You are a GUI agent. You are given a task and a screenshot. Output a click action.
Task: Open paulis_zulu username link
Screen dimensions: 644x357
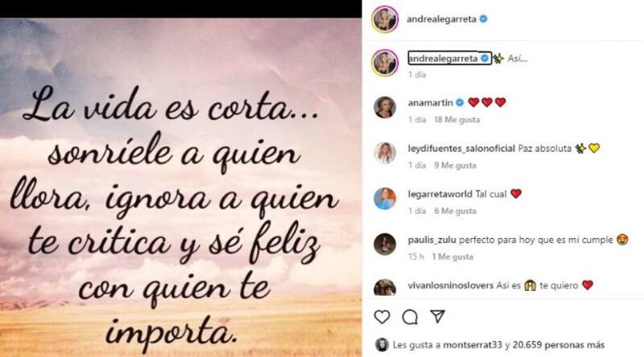pos(431,240)
